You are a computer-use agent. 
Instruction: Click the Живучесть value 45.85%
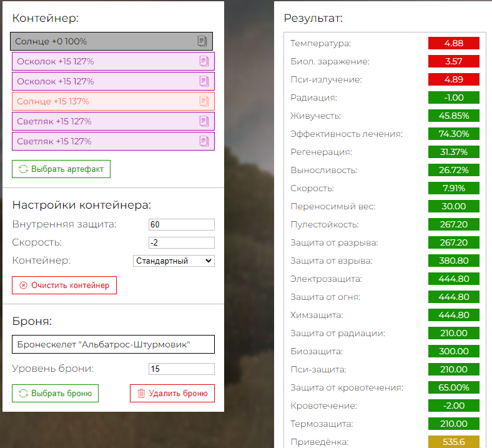click(454, 116)
